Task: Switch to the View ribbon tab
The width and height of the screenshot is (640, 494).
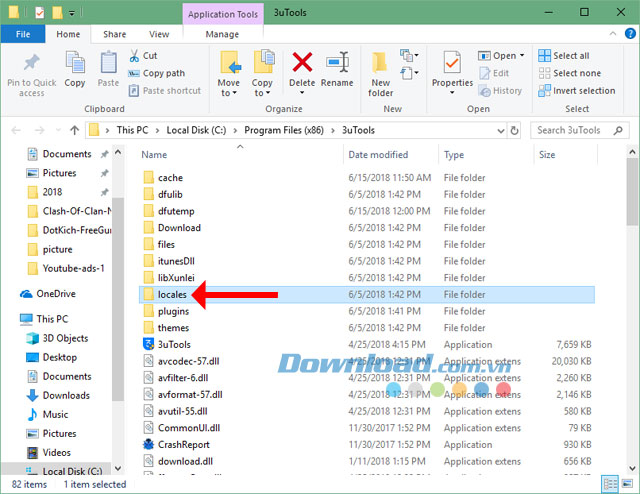Action: tap(159, 34)
